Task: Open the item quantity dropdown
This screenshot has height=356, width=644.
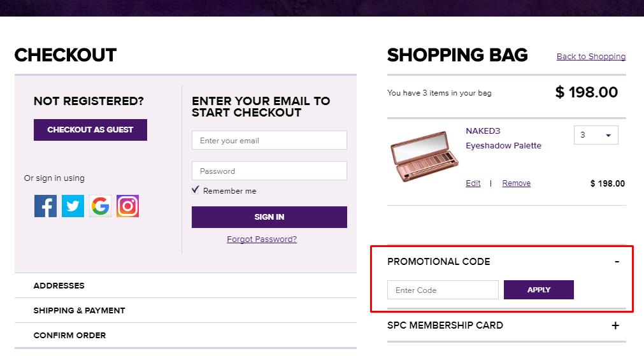Action: (596, 135)
